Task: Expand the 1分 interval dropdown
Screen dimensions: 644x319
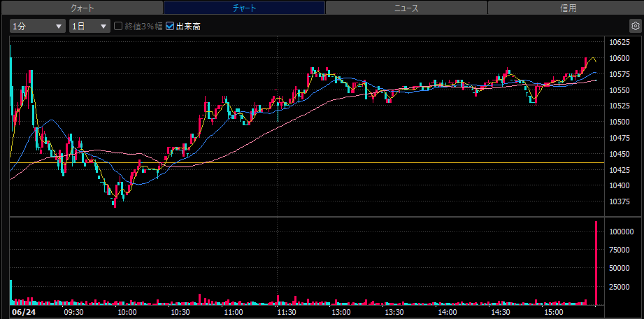Action: [x=38, y=27]
